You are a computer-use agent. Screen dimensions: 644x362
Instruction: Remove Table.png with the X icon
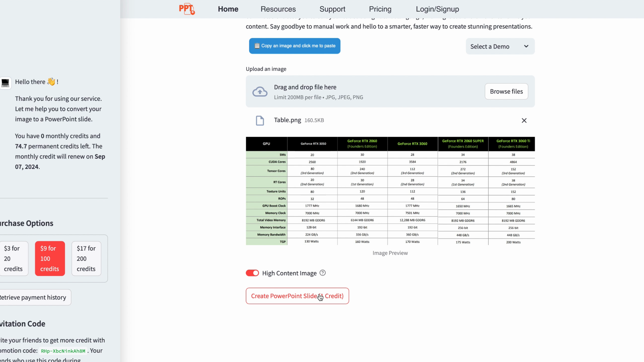click(524, 120)
